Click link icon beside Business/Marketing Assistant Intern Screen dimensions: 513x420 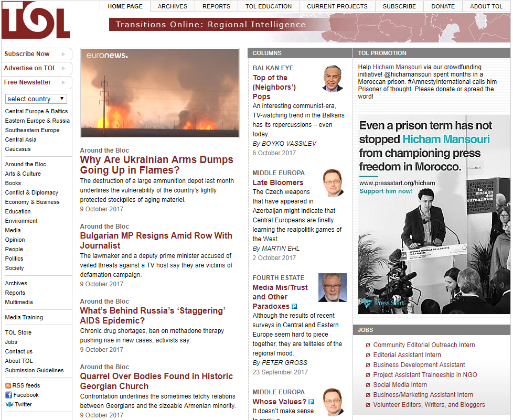tap(368, 395)
